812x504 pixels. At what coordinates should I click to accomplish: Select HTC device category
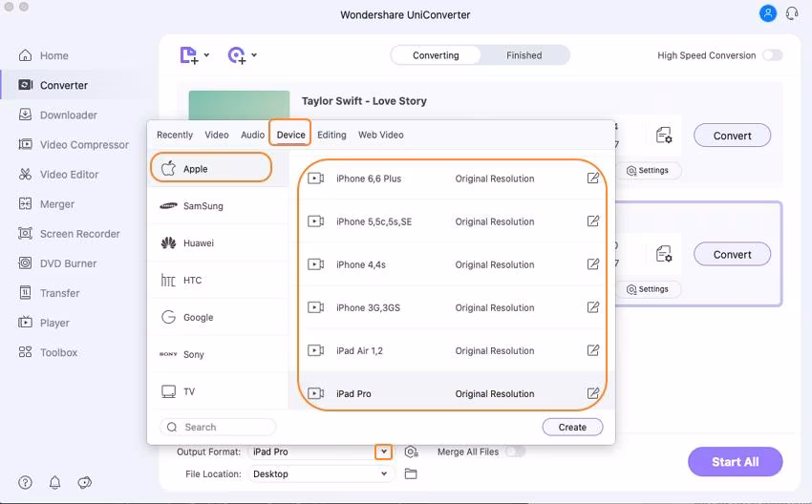pyautogui.click(x=218, y=280)
